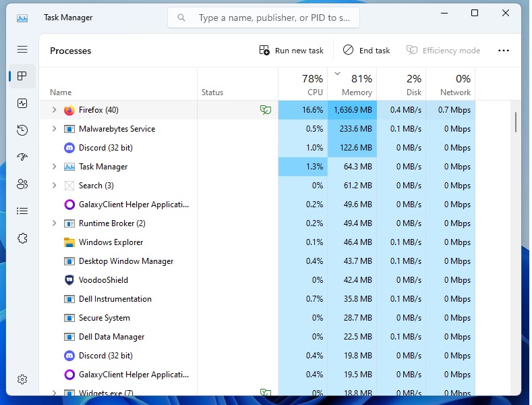Click the Task Manager title bar icon
This screenshot has width=532, height=405.
point(22,18)
